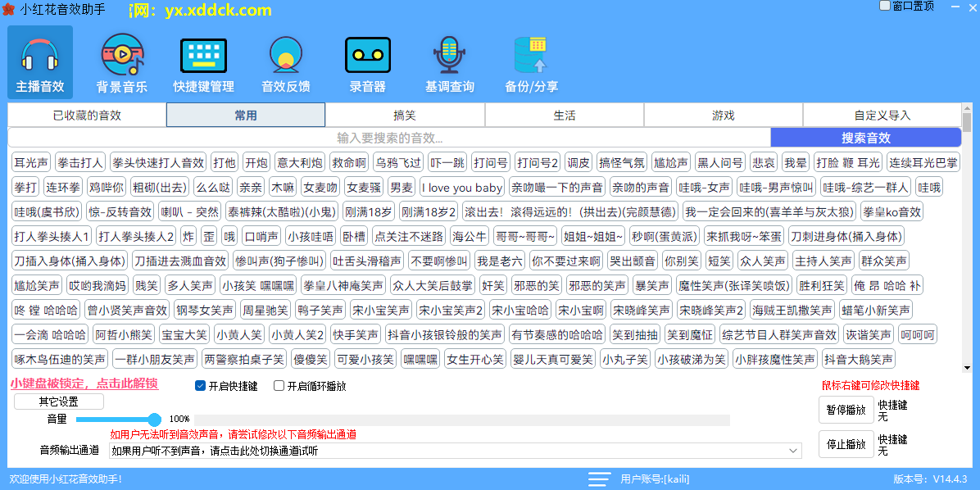Click the hamburger menu icon in status bar
The height and width of the screenshot is (490, 980).
pos(600,479)
